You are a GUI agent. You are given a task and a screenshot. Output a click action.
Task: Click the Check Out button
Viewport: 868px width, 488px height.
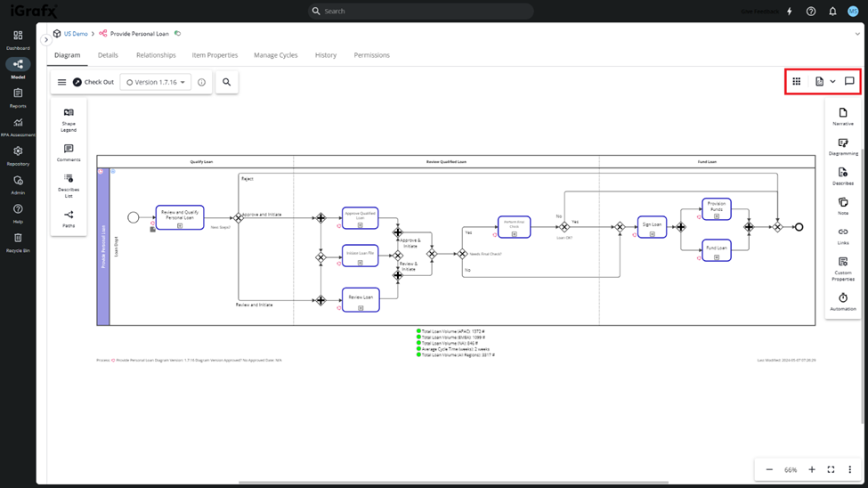[x=93, y=82]
